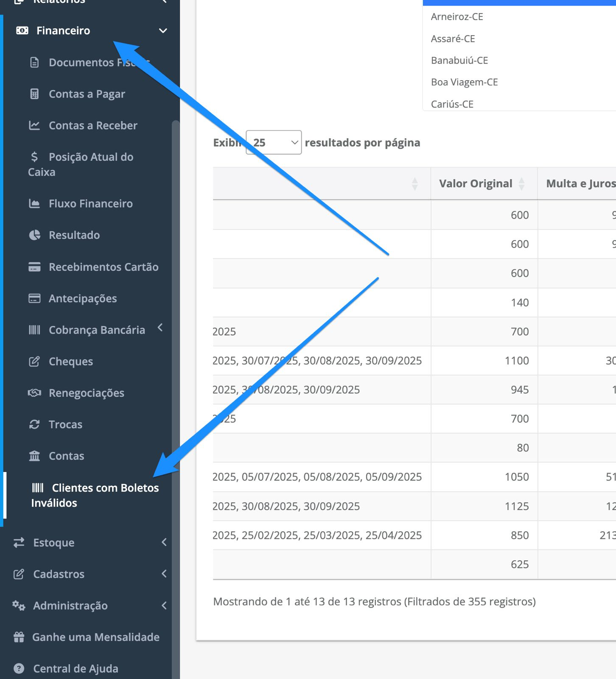This screenshot has height=679, width=616.
Task: Click the Recebimentos Cartão credit card icon
Action: [x=34, y=267]
